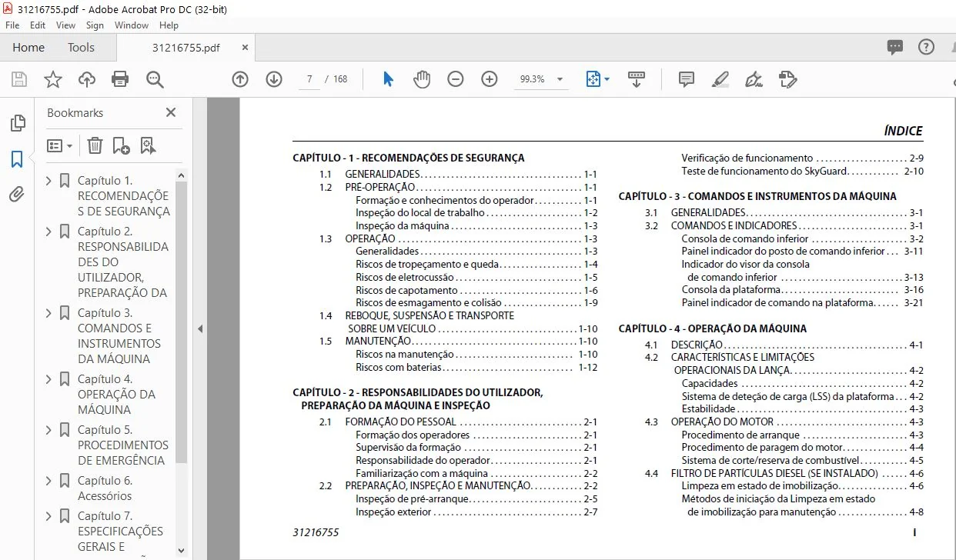Select the hand pan tool
This screenshot has height=560, width=956.
[x=422, y=79]
